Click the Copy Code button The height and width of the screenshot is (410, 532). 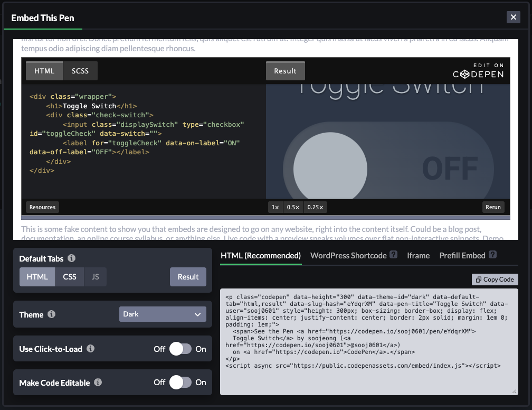(x=495, y=279)
